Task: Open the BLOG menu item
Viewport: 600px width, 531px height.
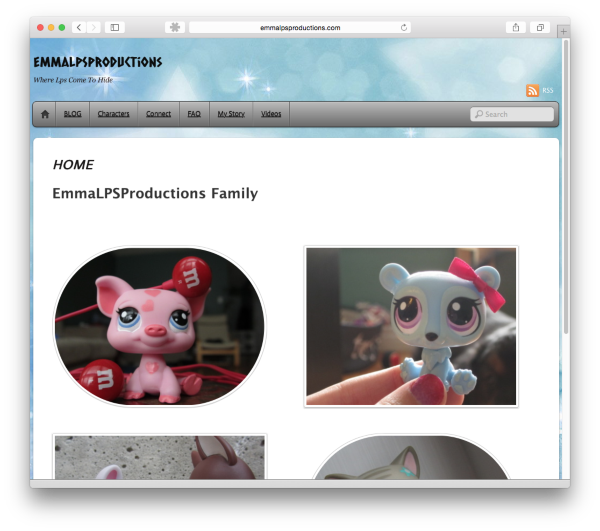Action: pos(73,114)
